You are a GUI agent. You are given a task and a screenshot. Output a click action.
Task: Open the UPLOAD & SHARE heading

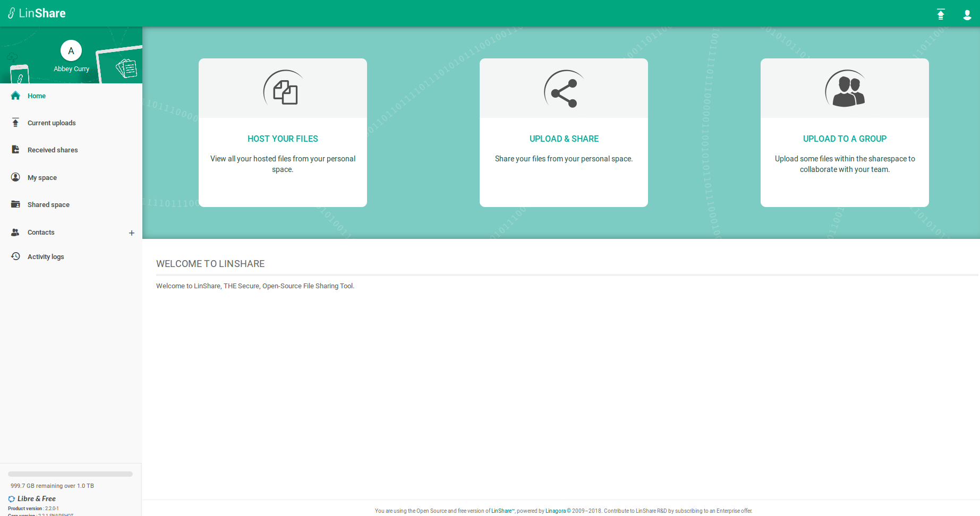pyautogui.click(x=564, y=139)
